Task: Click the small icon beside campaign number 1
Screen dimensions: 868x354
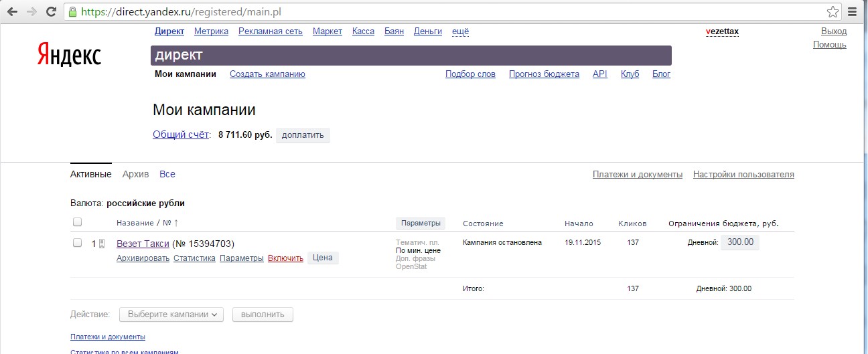Action: [102, 244]
